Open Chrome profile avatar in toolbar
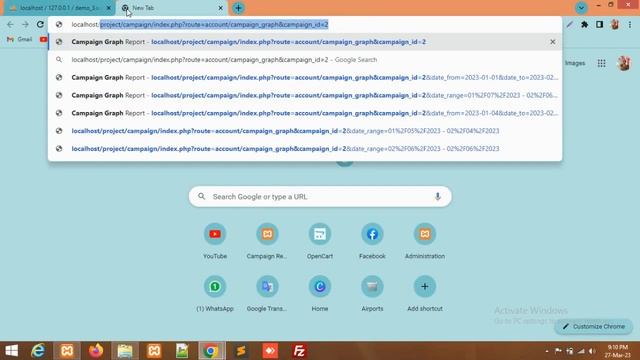 [615, 24]
